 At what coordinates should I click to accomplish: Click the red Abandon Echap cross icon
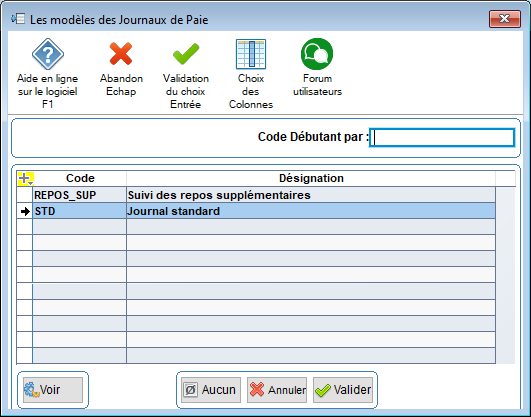tap(121, 54)
